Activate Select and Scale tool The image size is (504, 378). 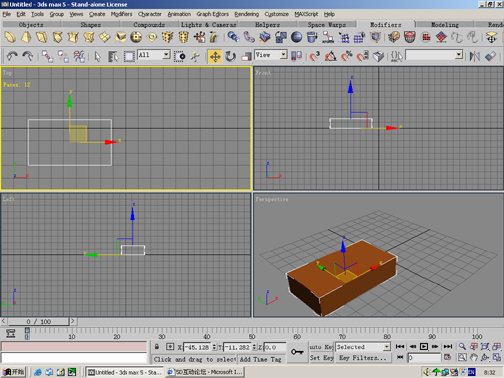click(x=246, y=56)
